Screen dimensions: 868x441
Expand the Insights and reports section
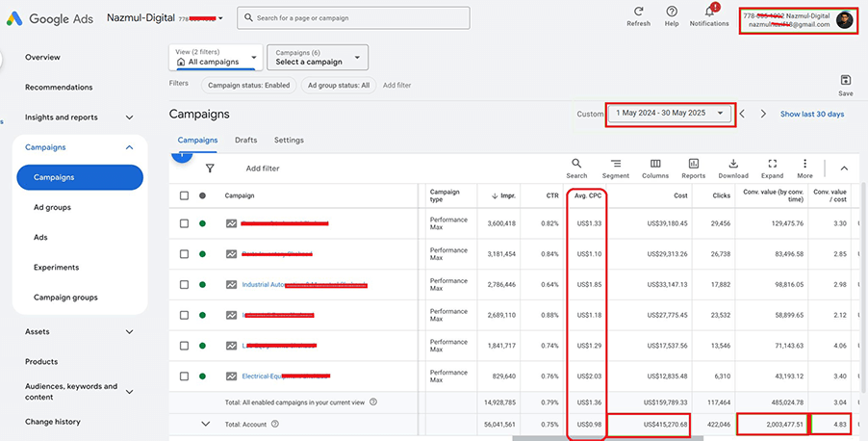pos(129,117)
